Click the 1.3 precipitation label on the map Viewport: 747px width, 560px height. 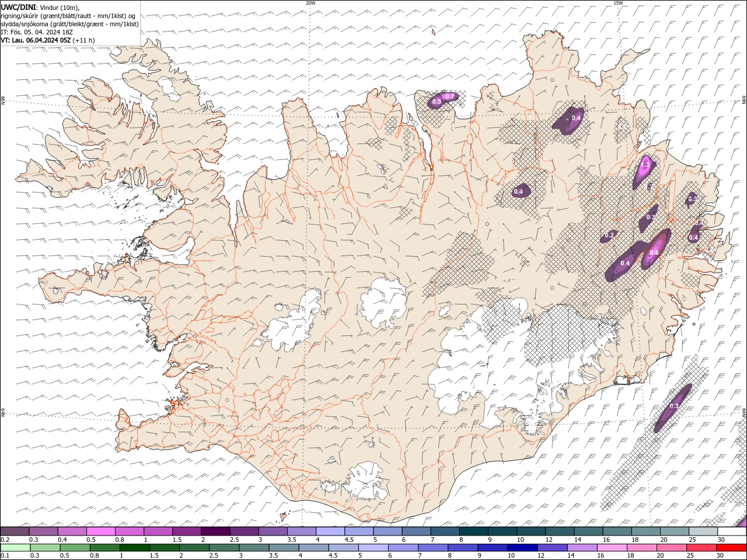pos(645,165)
